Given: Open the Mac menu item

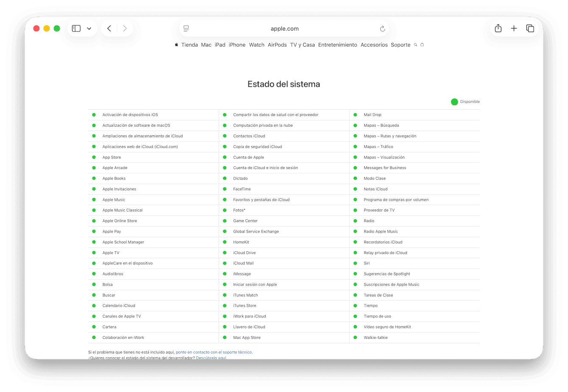Looking at the screenshot, I should (x=206, y=45).
